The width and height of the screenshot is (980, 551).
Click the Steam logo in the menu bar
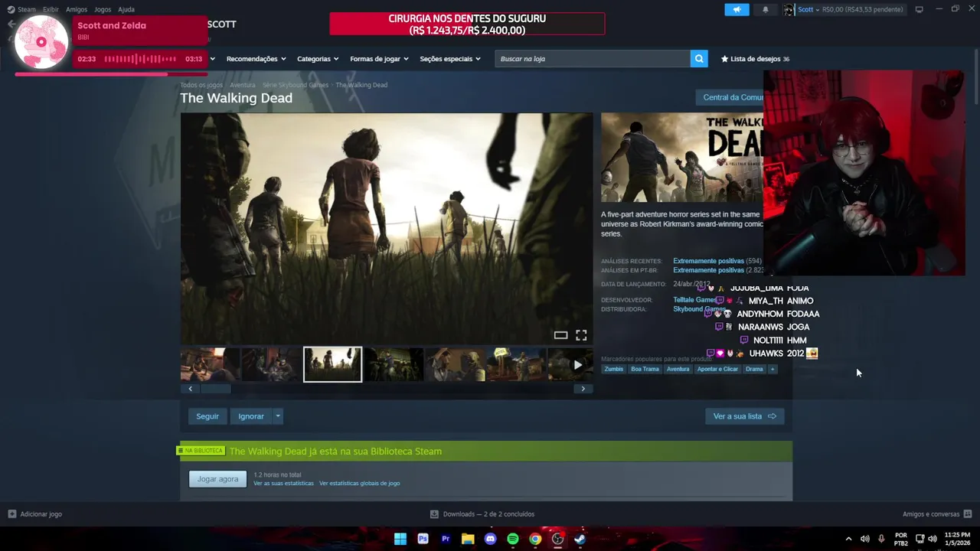coord(11,9)
